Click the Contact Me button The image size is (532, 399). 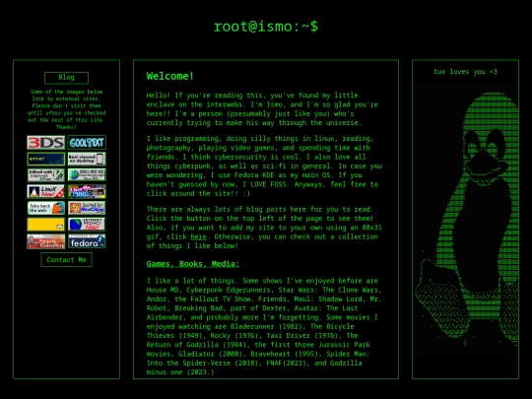point(66,260)
